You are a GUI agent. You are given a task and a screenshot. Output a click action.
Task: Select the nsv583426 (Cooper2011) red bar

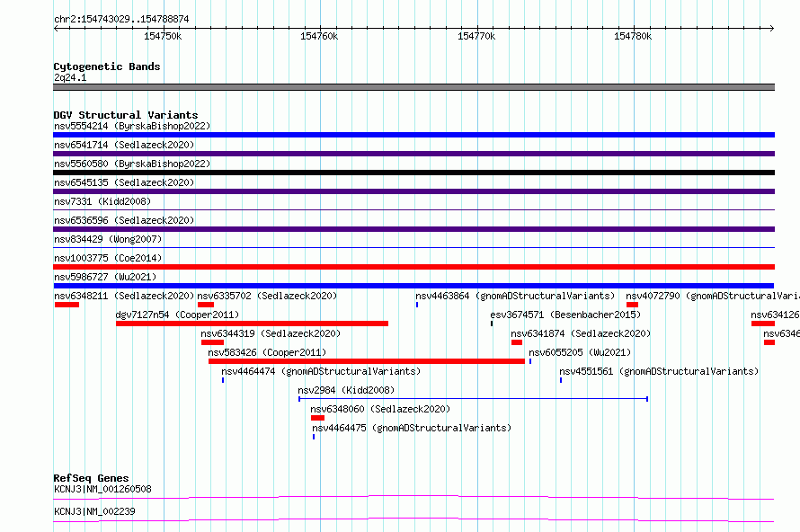pyautogui.click(x=367, y=361)
